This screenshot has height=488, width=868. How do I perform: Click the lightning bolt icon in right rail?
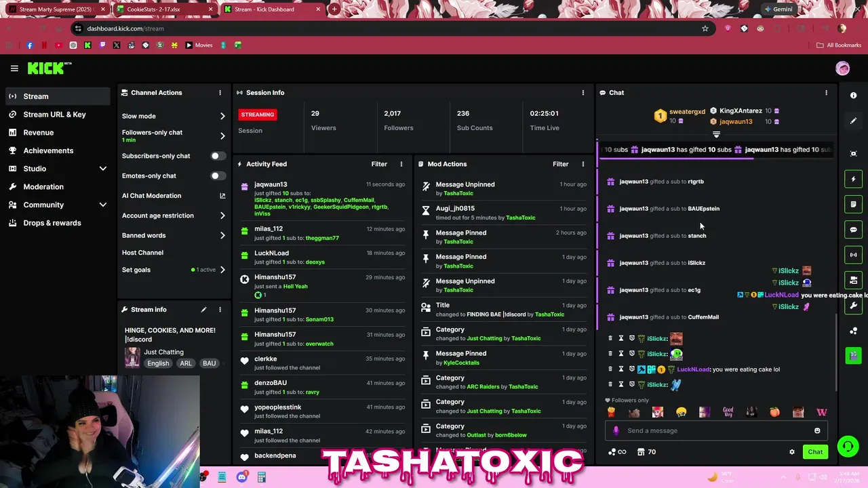(853, 179)
